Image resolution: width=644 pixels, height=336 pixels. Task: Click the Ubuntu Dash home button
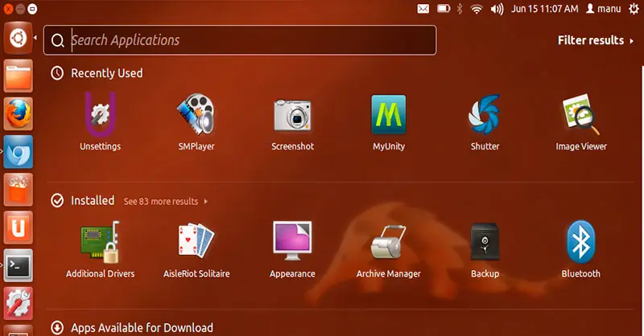point(18,38)
